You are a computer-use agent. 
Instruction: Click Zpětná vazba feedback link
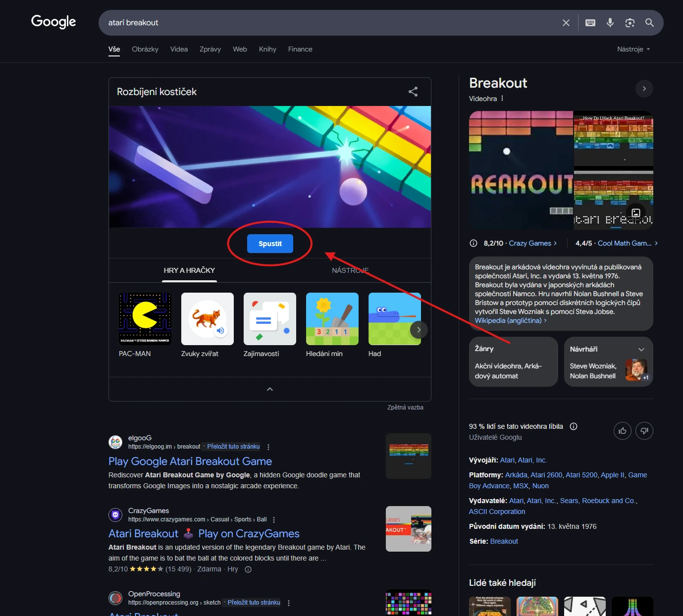405,408
